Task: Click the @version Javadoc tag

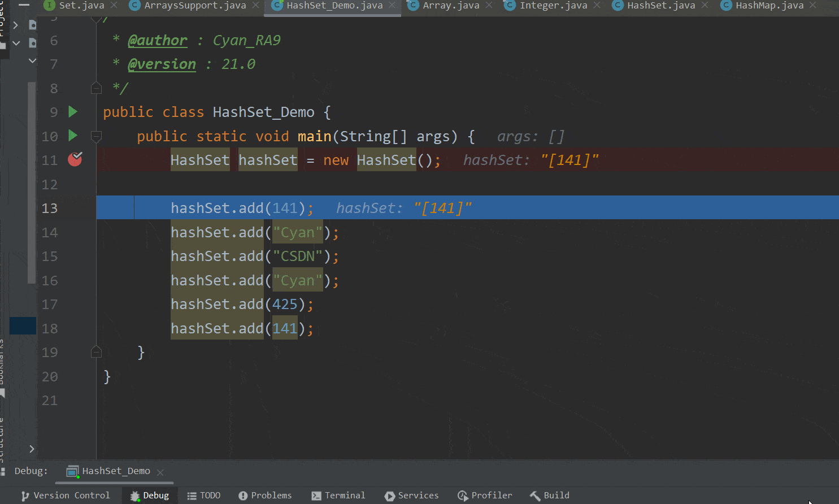Action: (162, 64)
